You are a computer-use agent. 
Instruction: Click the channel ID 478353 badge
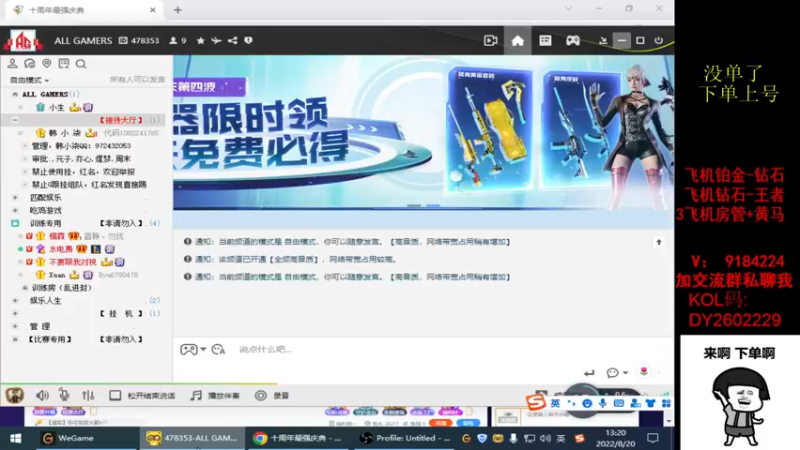[x=139, y=40]
